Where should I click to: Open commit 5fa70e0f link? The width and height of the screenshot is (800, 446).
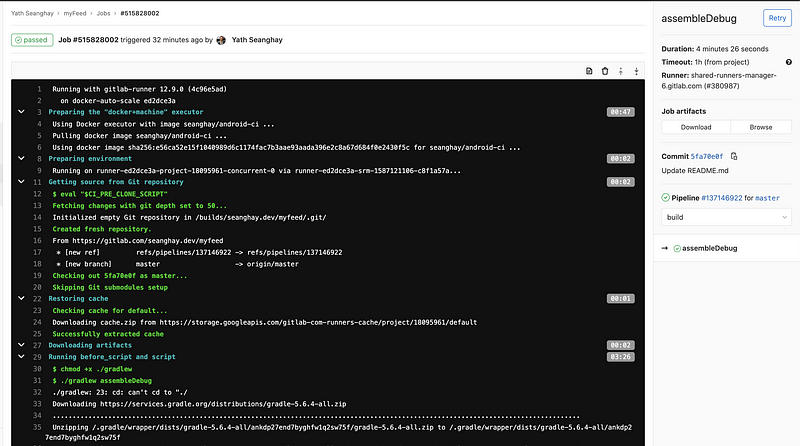tap(707, 157)
